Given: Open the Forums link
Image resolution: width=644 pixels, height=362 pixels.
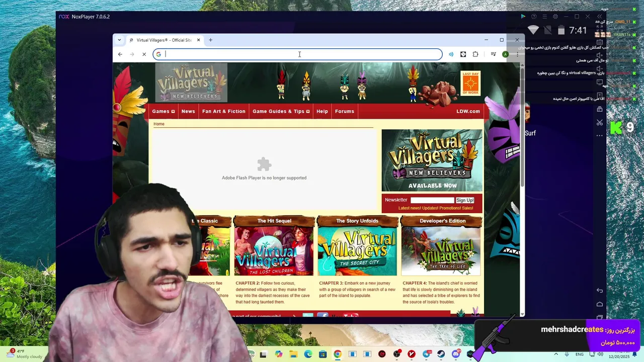Looking at the screenshot, I should 345,112.
